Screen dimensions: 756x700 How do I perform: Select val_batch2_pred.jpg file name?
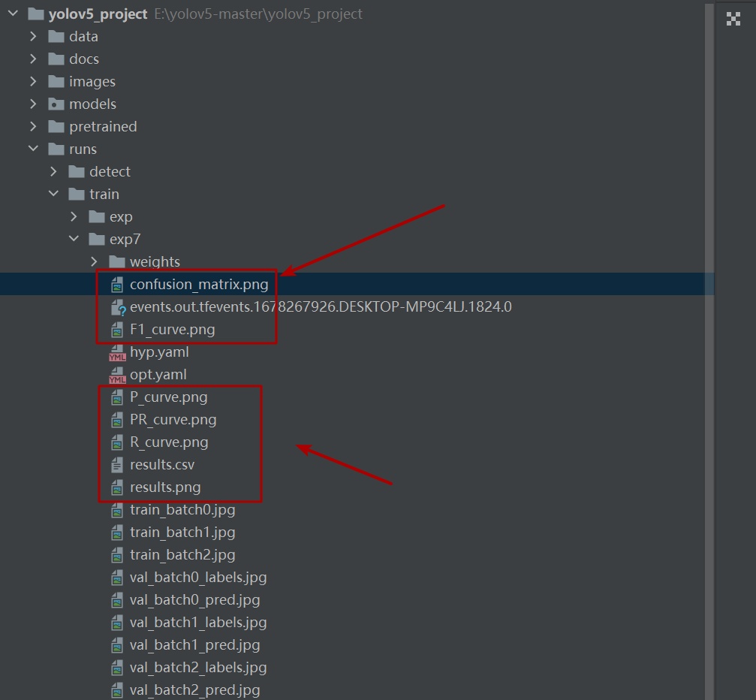pyautogui.click(x=194, y=690)
